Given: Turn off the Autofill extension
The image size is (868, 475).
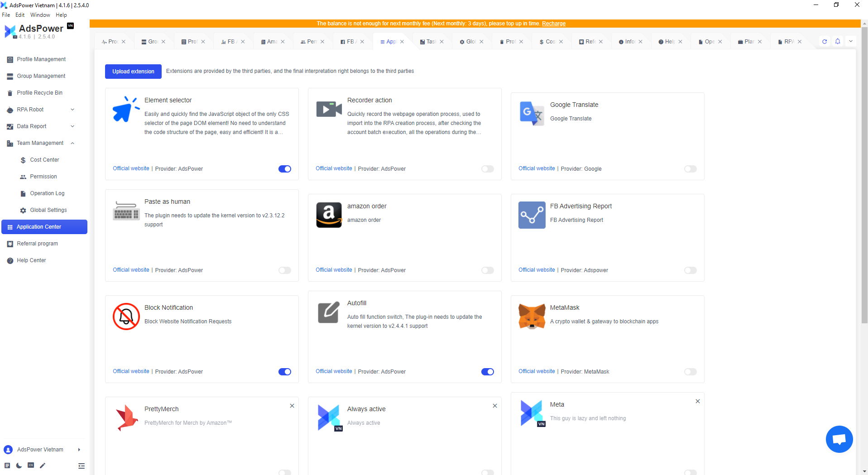Looking at the screenshot, I should point(487,371).
